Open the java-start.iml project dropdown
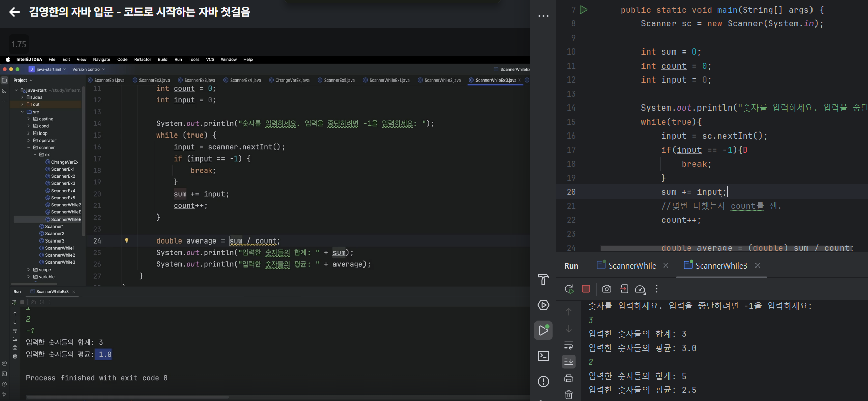868x401 pixels. pos(47,69)
